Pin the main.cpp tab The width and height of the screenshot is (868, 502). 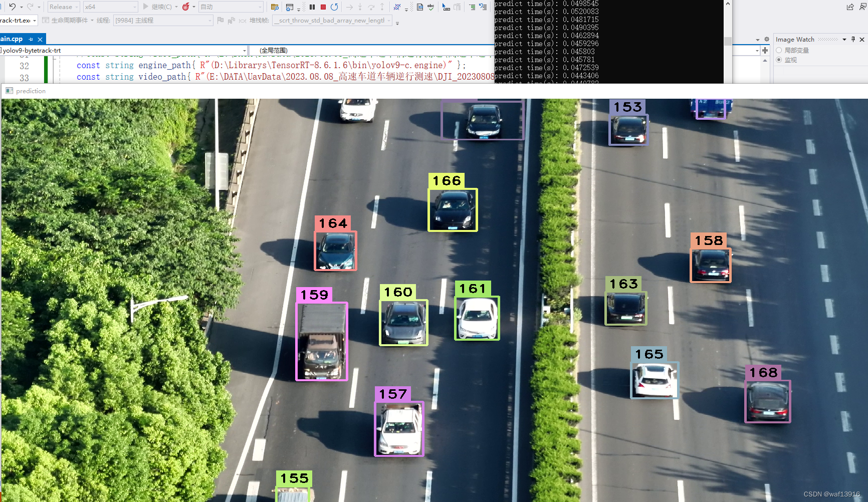(x=31, y=39)
